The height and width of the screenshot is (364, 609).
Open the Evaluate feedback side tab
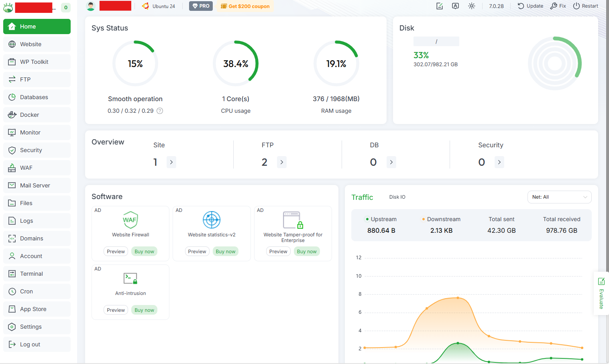(x=601, y=293)
